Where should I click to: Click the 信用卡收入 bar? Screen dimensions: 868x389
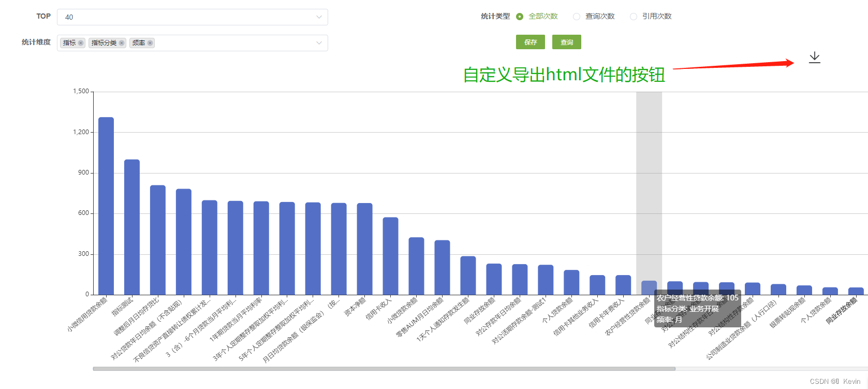391,256
